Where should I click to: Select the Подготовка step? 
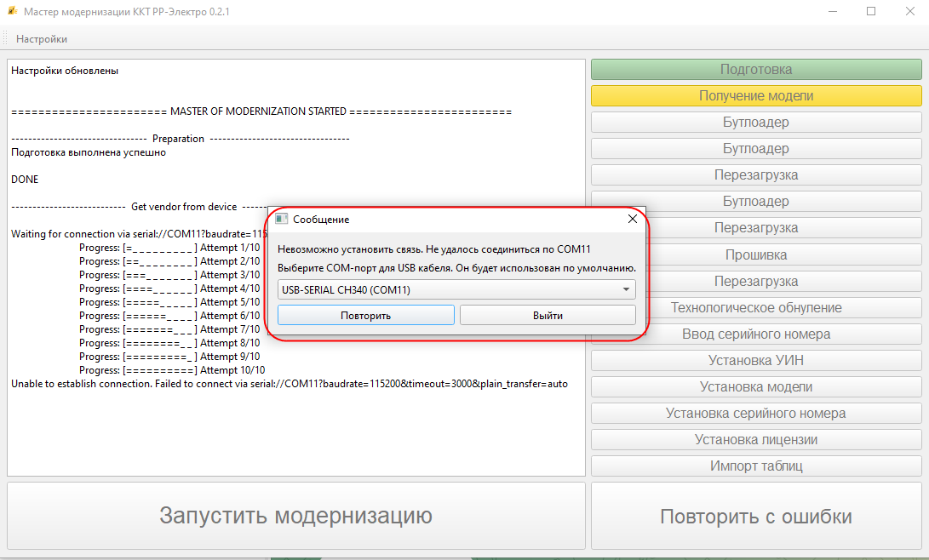pos(755,70)
